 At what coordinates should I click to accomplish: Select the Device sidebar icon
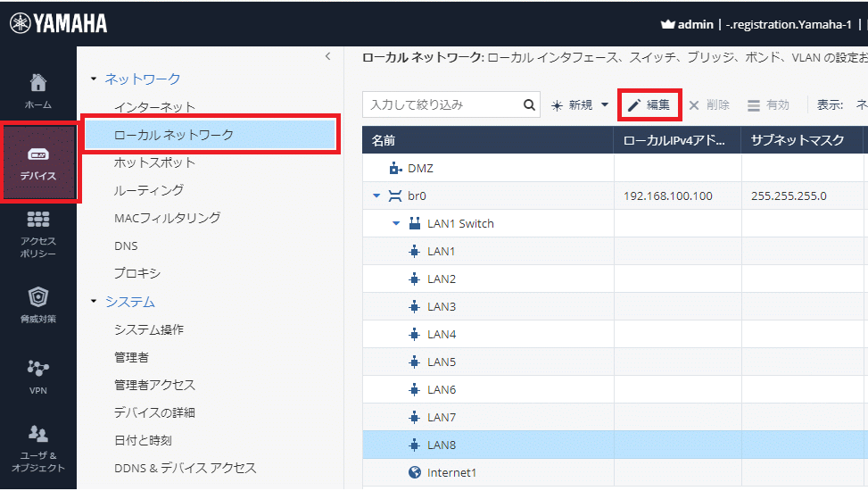point(38,162)
